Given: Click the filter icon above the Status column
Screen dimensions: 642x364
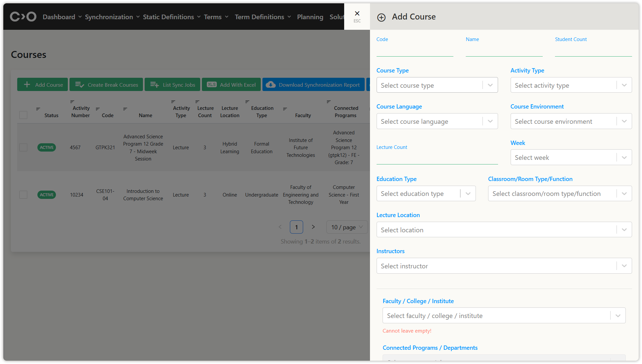Looking at the screenshot, I should pyautogui.click(x=38, y=109).
